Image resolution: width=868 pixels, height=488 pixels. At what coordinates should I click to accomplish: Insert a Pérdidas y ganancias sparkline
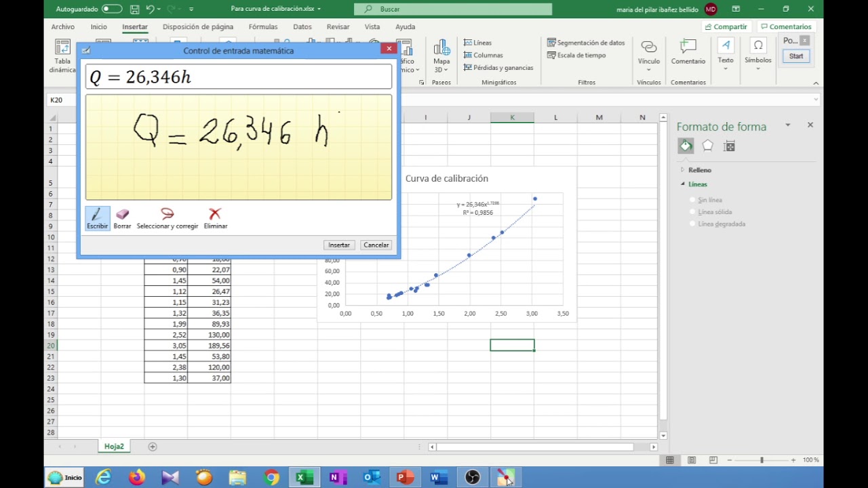click(x=498, y=67)
